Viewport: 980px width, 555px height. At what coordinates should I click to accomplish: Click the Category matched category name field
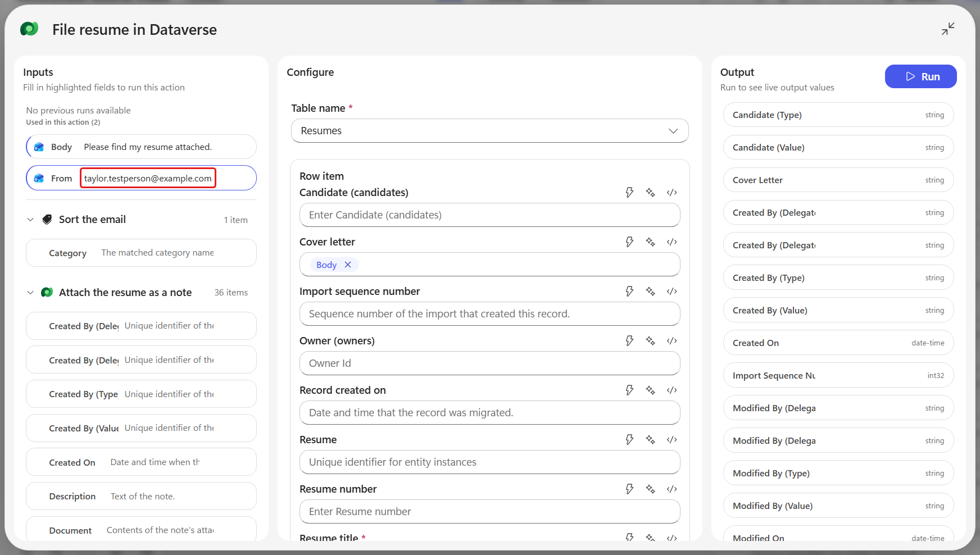click(x=142, y=253)
